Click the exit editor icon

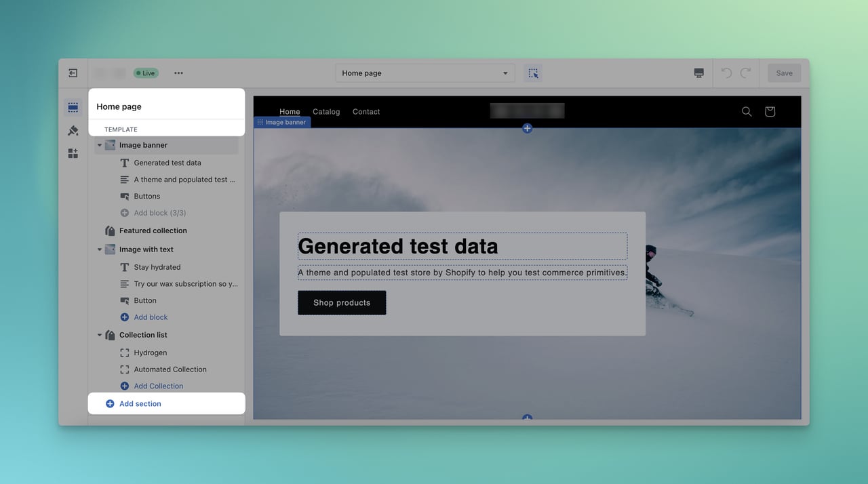[73, 73]
